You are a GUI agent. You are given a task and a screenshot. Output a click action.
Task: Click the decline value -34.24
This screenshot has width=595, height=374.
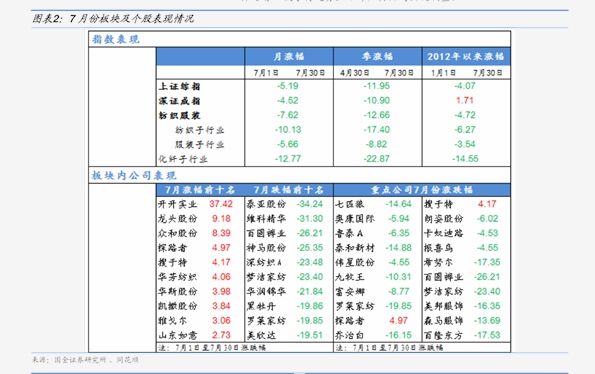click(x=310, y=204)
